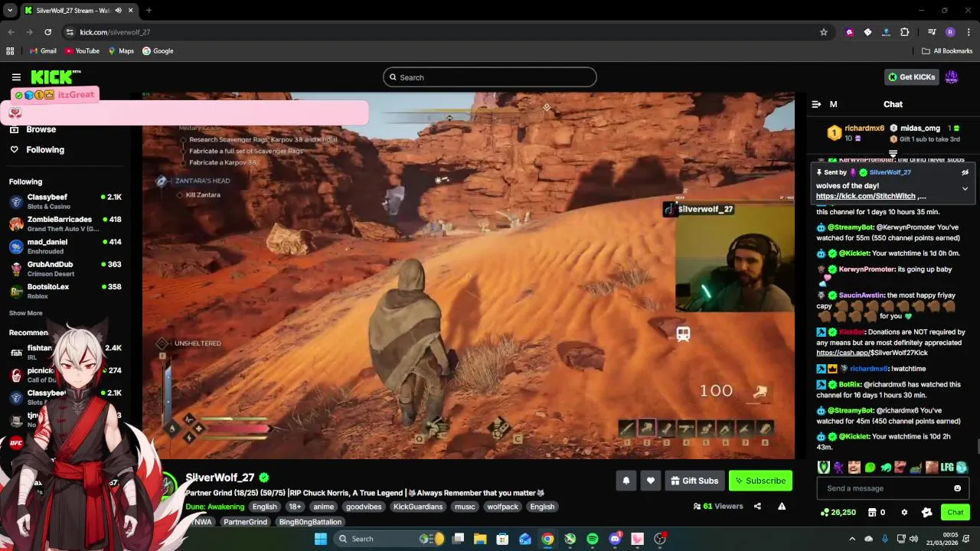Image resolution: width=980 pixels, height=551 pixels.
Task: Report the stream with the warning triangle
Action: tap(782, 506)
